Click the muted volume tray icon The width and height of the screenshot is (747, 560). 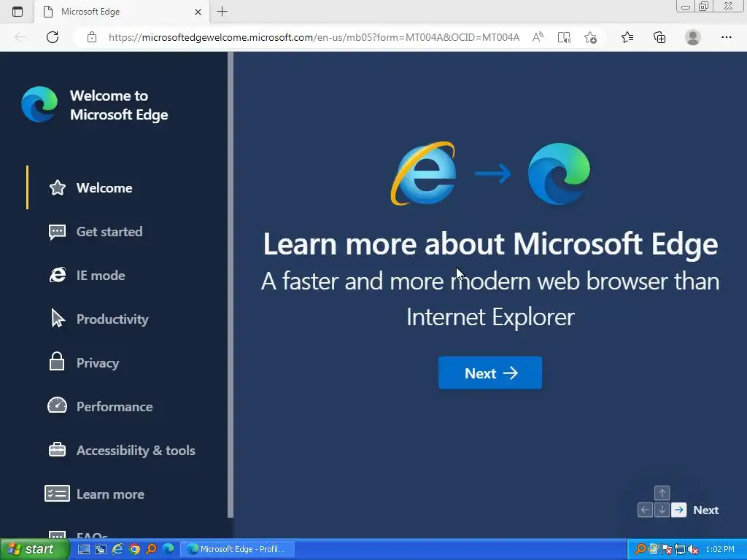[693, 550]
